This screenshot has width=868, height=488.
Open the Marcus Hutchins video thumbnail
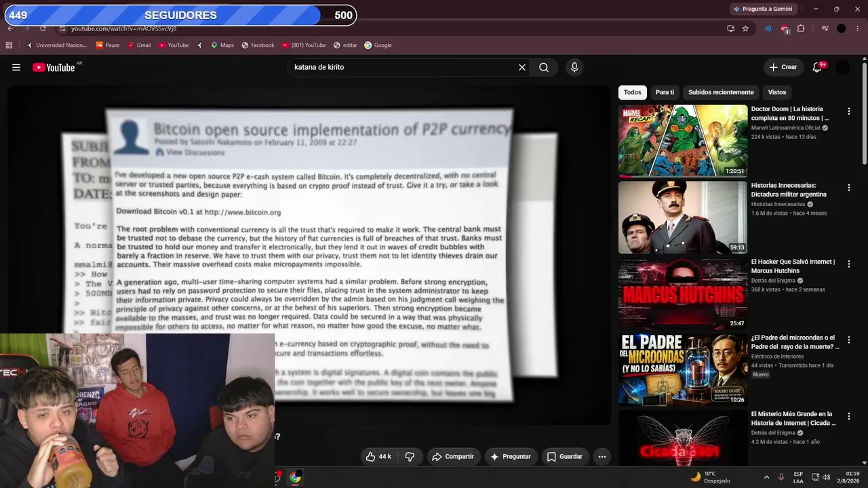(x=683, y=293)
